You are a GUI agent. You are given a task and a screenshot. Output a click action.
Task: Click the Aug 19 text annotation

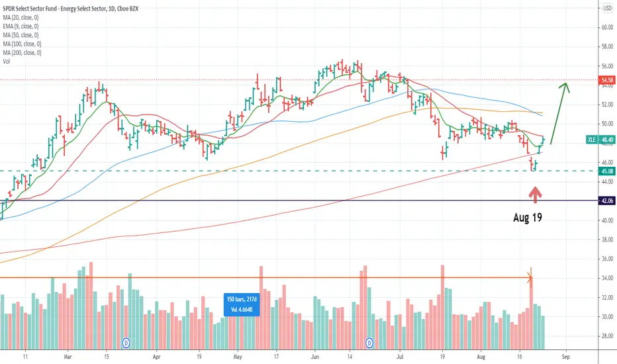point(527,217)
